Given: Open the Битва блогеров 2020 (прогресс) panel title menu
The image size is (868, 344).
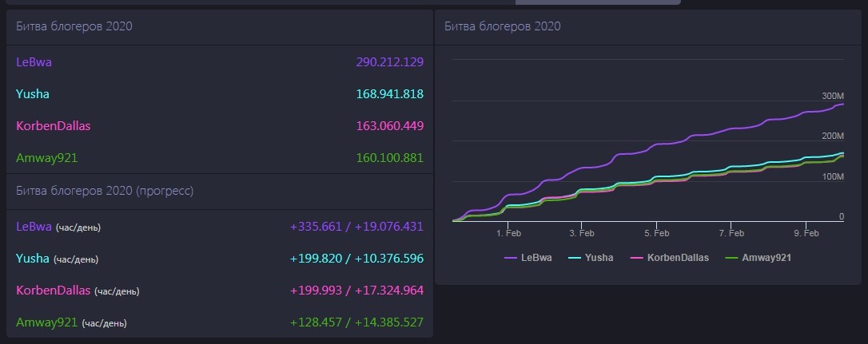Looking at the screenshot, I should pyautogui.click(x=104, y=191).
